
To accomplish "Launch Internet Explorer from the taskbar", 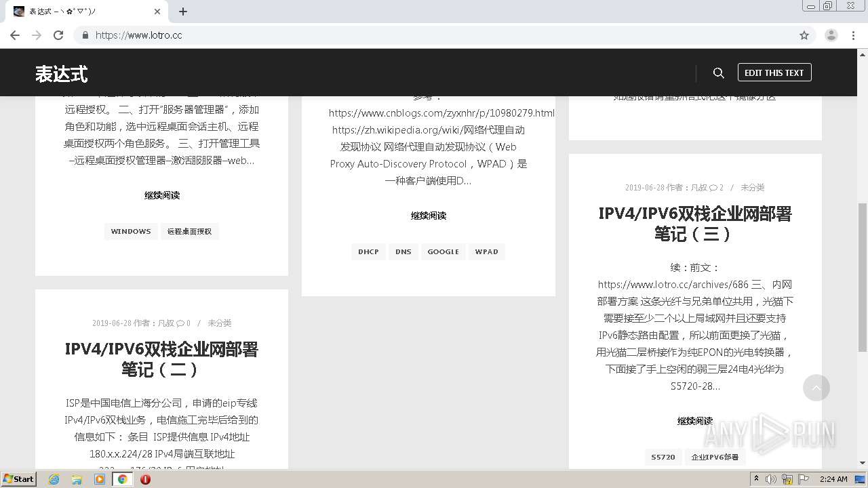I will [54, 479].
